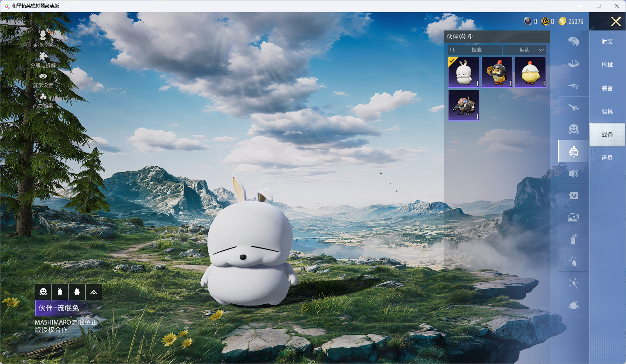Select the roast chicken category icon
Screen dimensions: 626x364
pyautogui.click(x=573, y=305)
